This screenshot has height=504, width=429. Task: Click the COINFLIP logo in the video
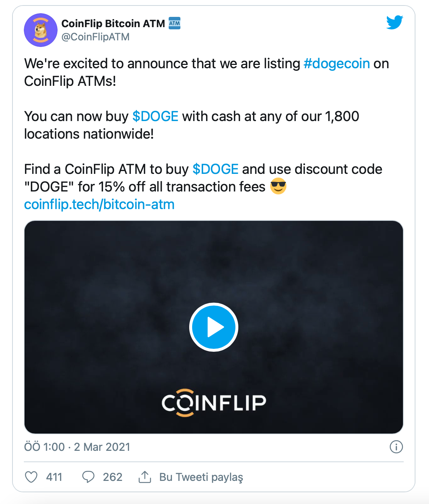coord(214,402)
